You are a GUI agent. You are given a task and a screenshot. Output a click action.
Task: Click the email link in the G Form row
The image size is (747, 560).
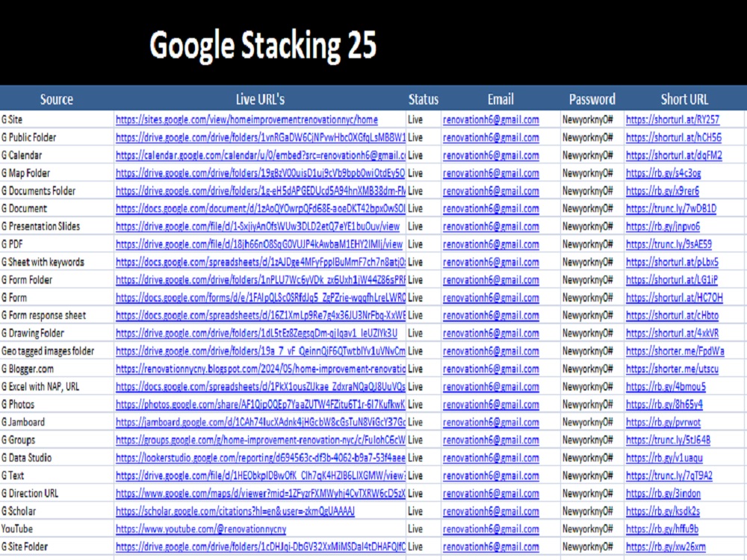point(492,298)
